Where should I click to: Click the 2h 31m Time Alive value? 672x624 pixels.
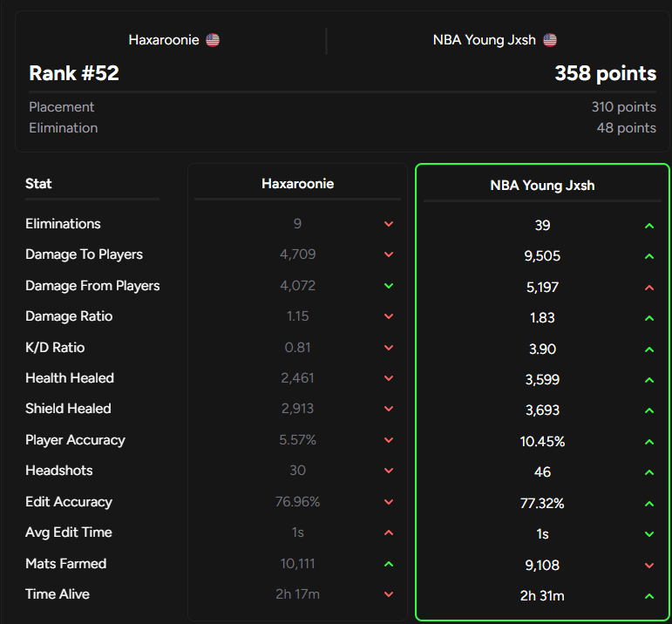pyautogui.click(x=542, y=596)
